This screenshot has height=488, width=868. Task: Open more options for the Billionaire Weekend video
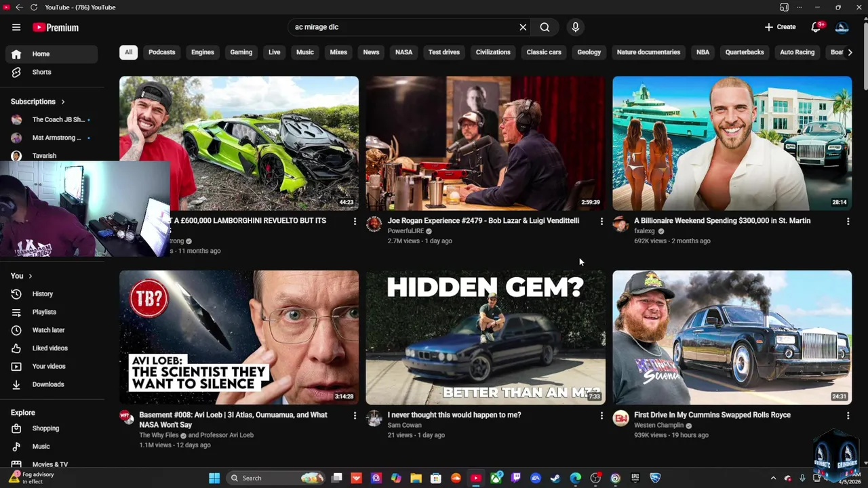848,222
